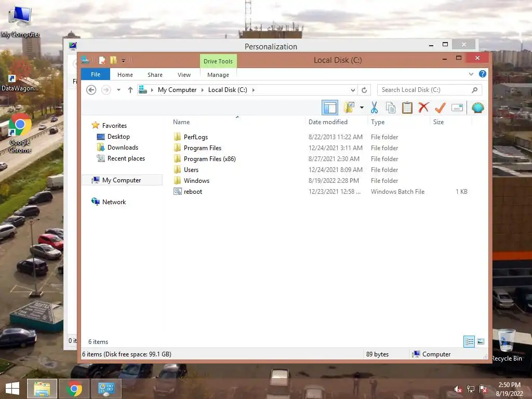The image size is (532, 399).
Task: Expand the dropdown arrow beside folder options icon
Action: [362, 108]
